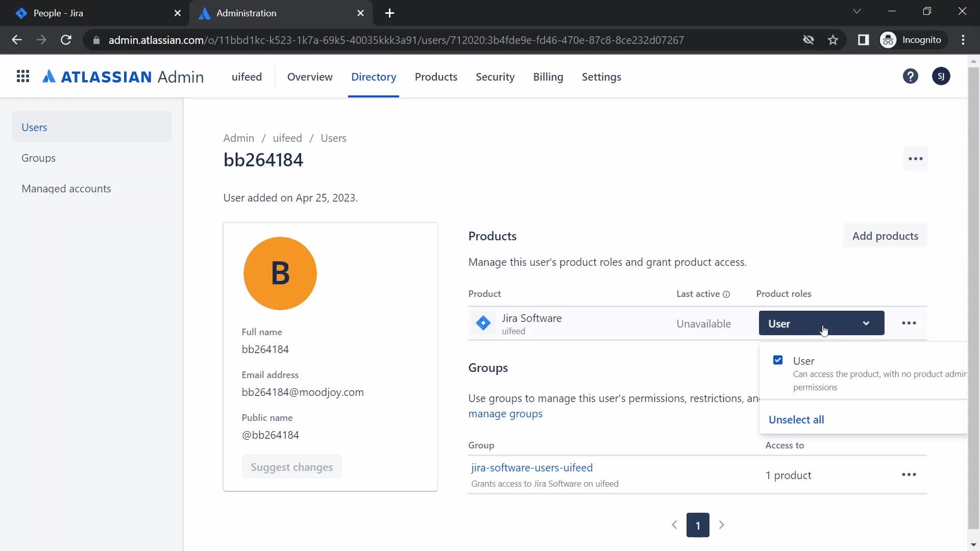Open the SJ profile avatar menu
The height and width of the screenshot is (551, 980).
pos(941,77)
